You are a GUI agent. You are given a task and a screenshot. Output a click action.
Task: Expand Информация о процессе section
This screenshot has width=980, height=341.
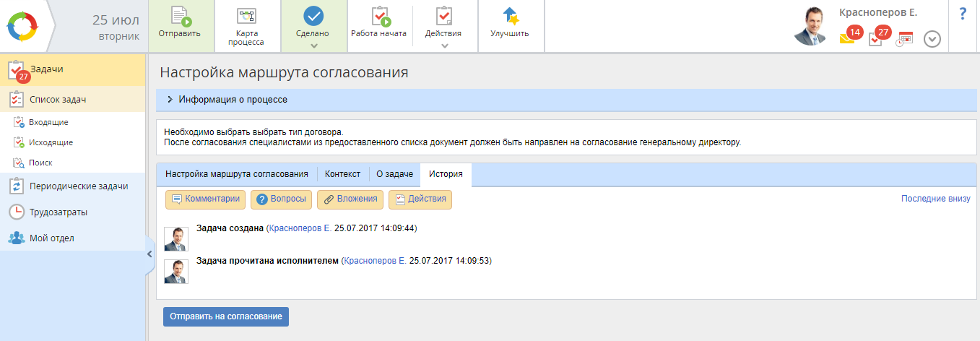pos(170,100)
